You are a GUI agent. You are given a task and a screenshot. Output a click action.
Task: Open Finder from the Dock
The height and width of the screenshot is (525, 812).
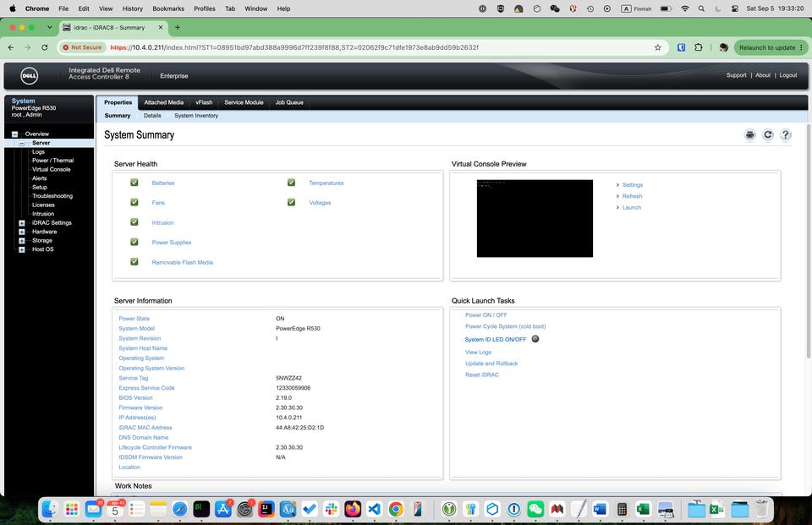[x=50, y=510]
